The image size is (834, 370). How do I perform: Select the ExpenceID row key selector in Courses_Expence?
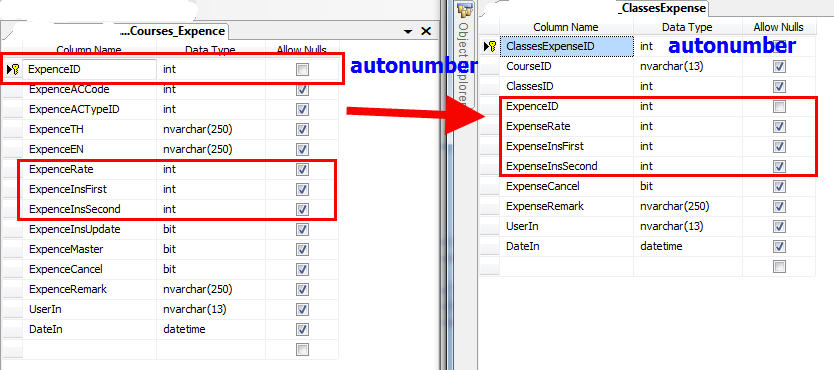[x=13, y=69]
